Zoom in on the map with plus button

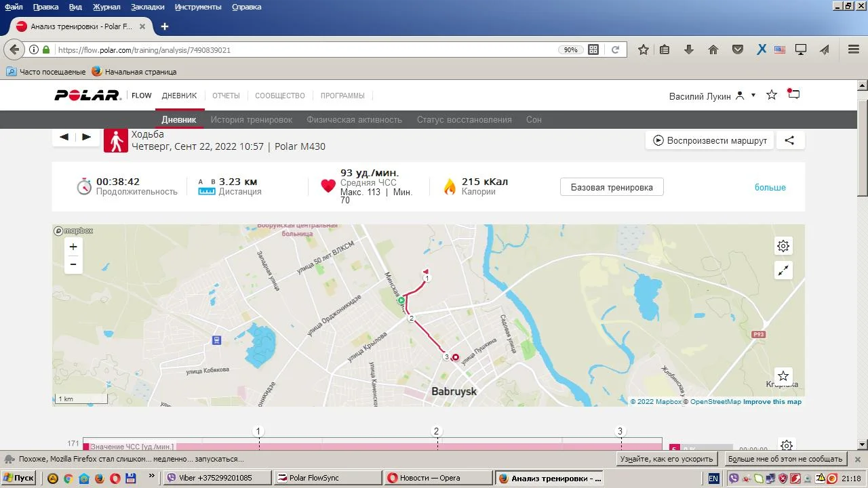(73, 247)
